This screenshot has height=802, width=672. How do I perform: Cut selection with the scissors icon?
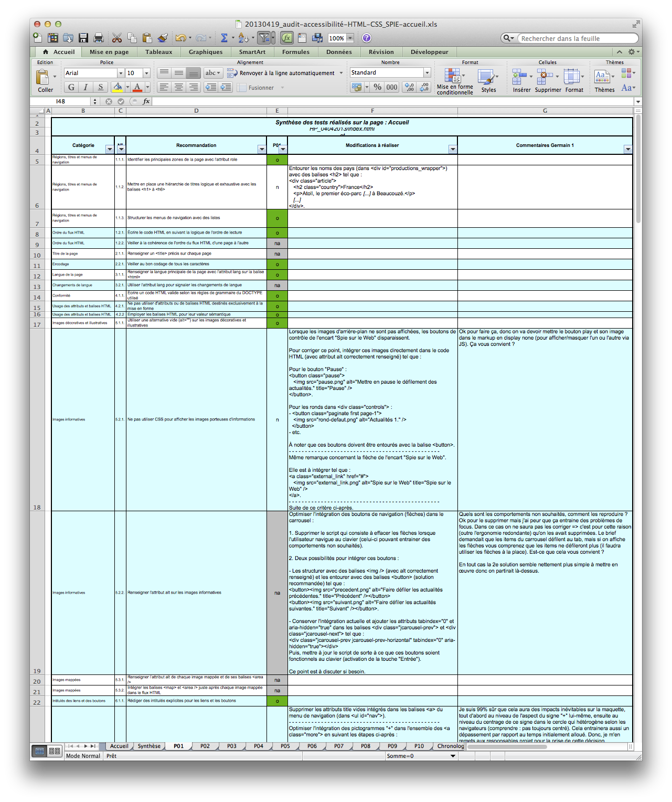point(117,38)
